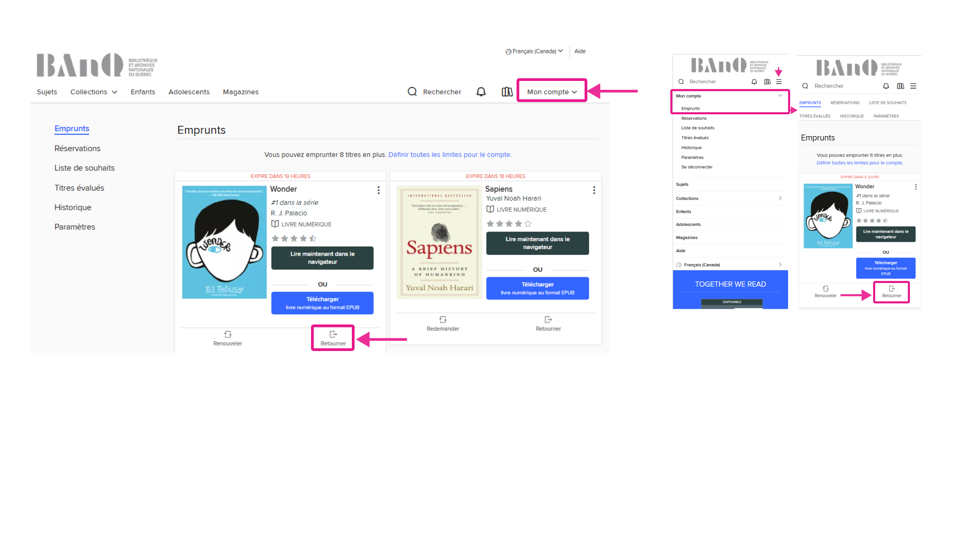Click the hamburger menu icon in mobile menu view
Screen dimensions: 980x551
pyautogui.click(x=779, y=82)
